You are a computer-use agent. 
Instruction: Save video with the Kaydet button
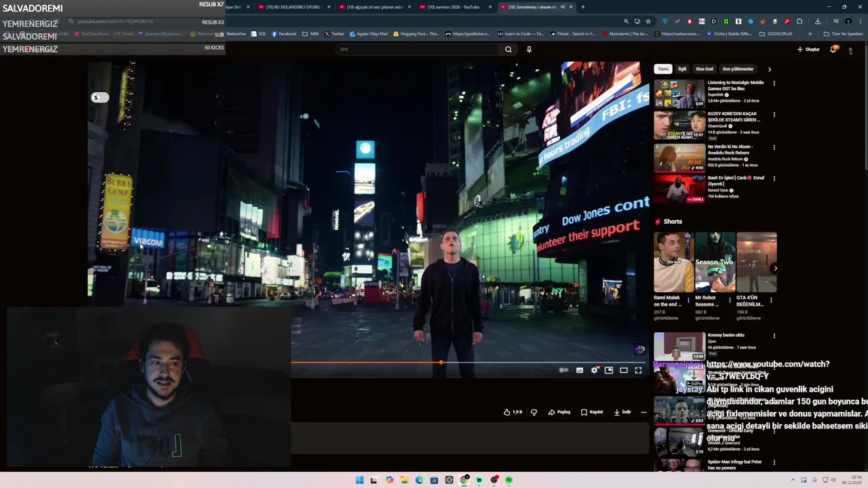592,412
